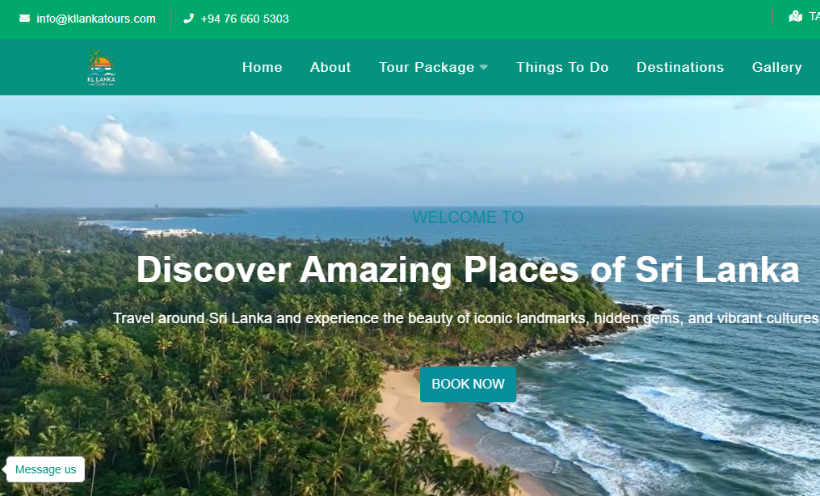Click the info@kllankatours.com email link
This screenshot has height=496, width=820.
pos(96,19)
